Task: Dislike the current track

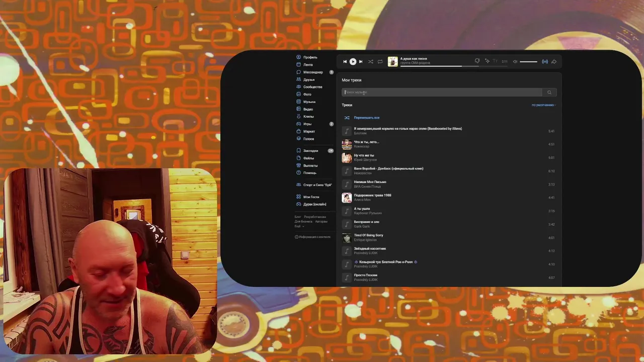Action: [477, 61]
